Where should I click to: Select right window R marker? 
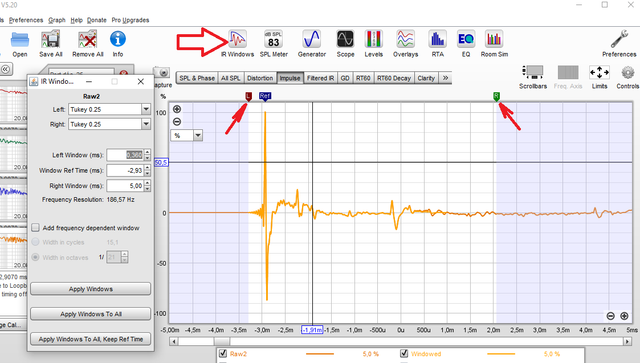496,96
